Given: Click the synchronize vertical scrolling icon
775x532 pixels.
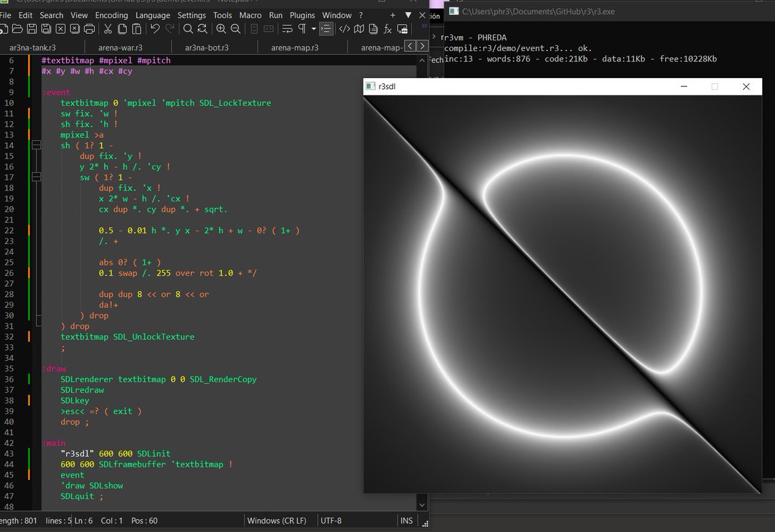Looking at the screenshot, I should coord(254,29).
